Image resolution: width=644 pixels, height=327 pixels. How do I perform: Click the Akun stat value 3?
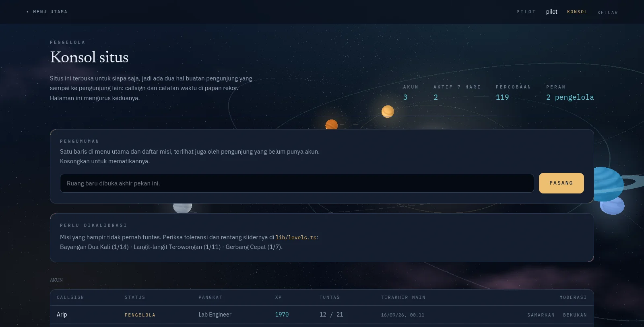coord(405,97)
